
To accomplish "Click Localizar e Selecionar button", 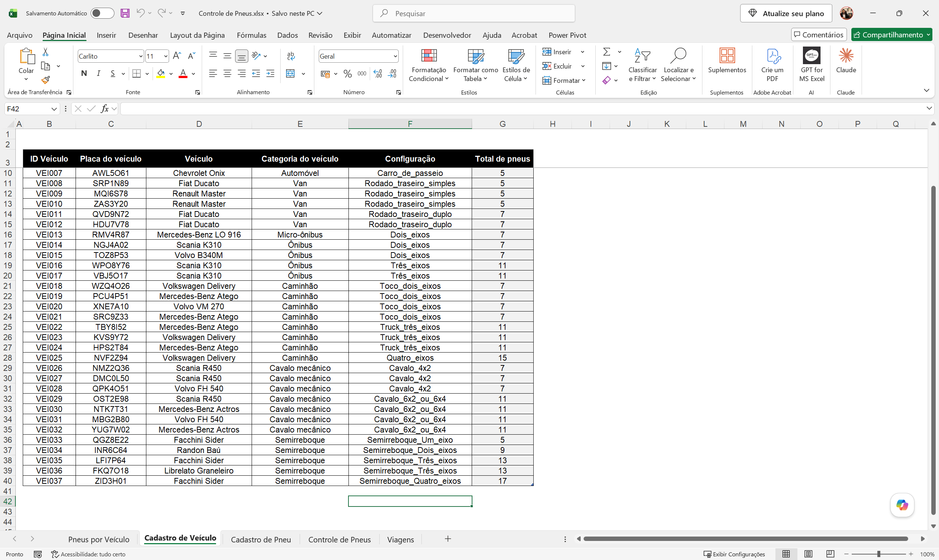I will coord(678,65).
